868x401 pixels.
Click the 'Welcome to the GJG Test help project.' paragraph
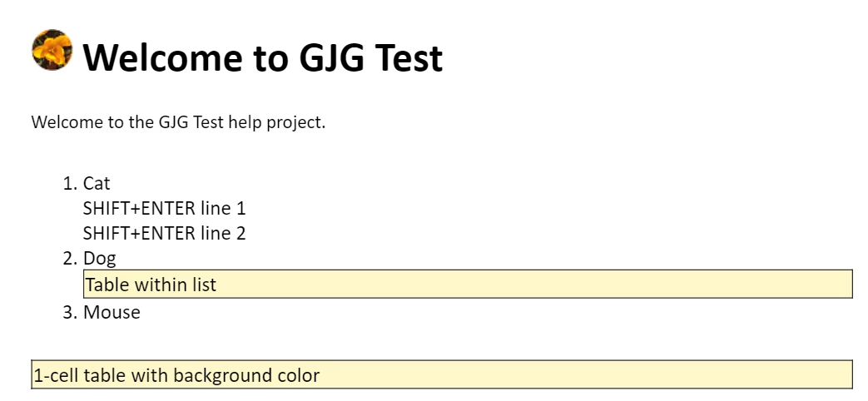click(178, 122)
